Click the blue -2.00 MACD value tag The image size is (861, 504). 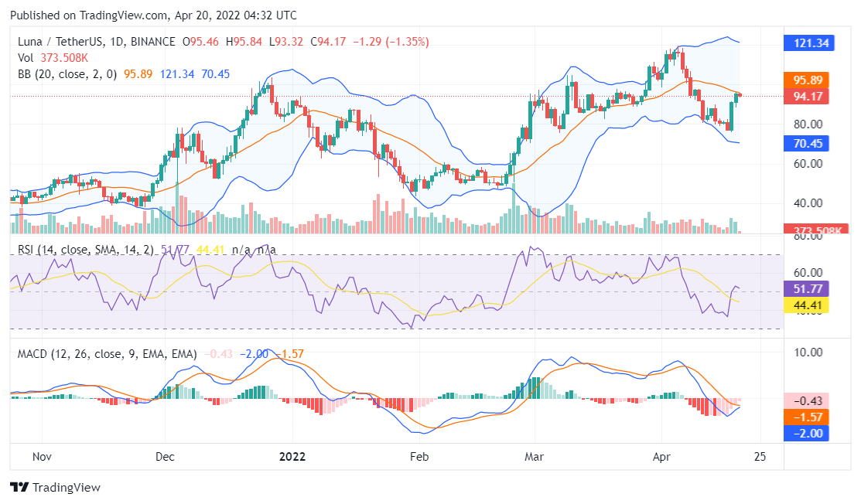[811, 433]
